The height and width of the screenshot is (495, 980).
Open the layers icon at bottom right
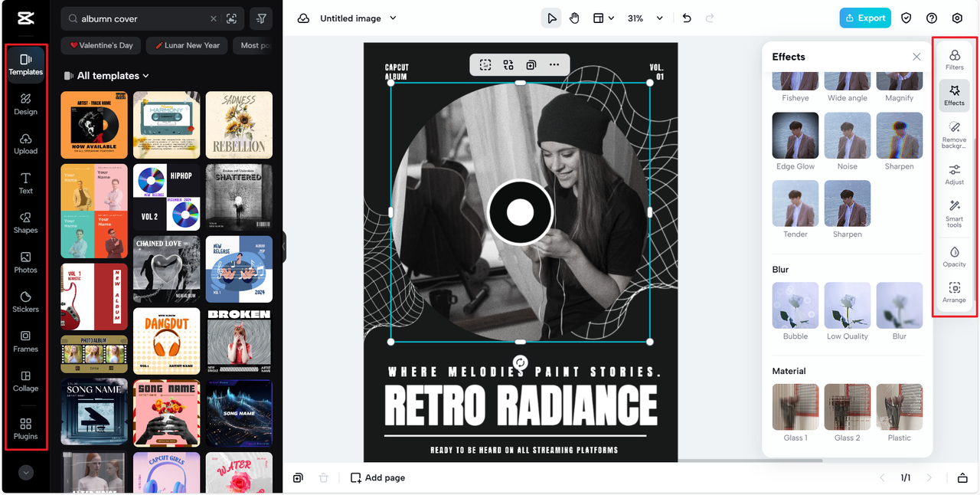[x=962, y=478]
